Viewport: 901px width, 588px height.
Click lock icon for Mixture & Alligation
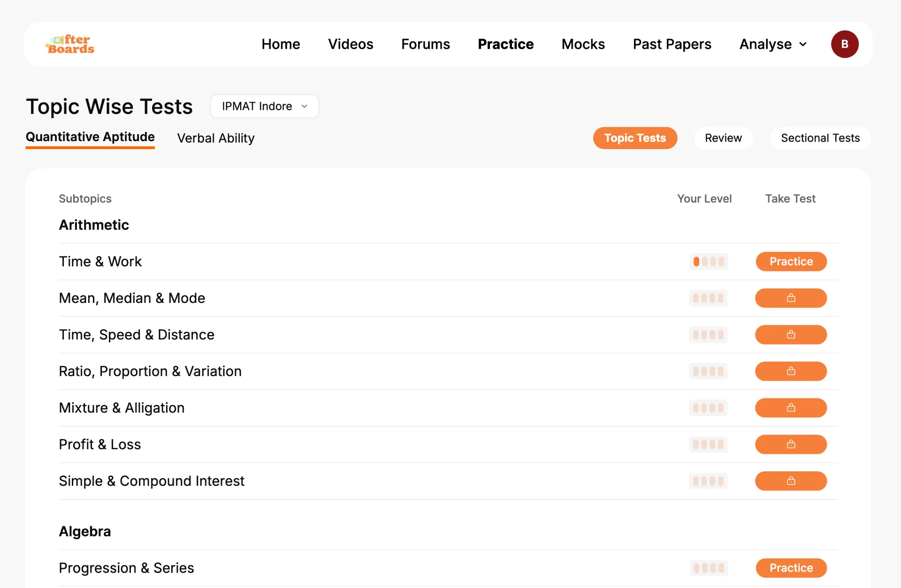(791, 408)
